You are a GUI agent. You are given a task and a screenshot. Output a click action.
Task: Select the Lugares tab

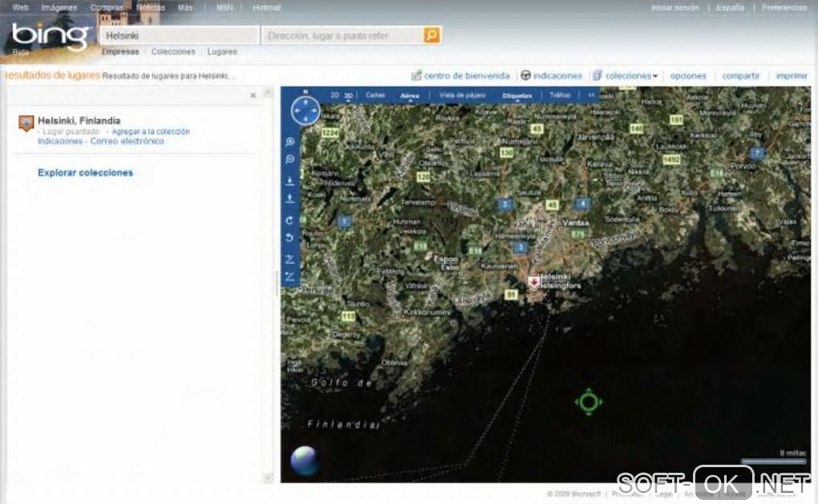coord(222,51)
